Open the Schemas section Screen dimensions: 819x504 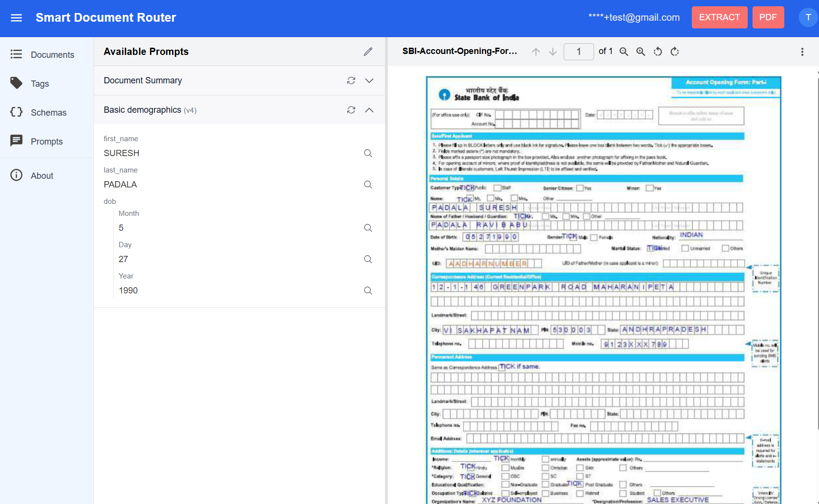pos(47,112)
